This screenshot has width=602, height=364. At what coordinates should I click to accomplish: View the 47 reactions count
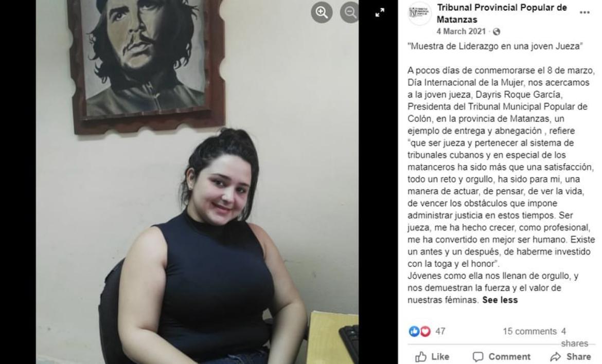point(440,332)
